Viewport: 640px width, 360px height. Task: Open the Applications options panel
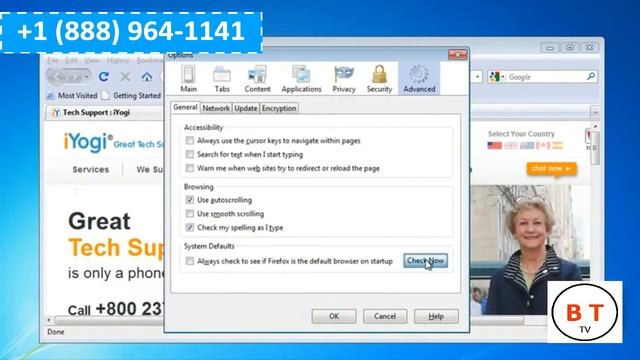coord(301,79)
